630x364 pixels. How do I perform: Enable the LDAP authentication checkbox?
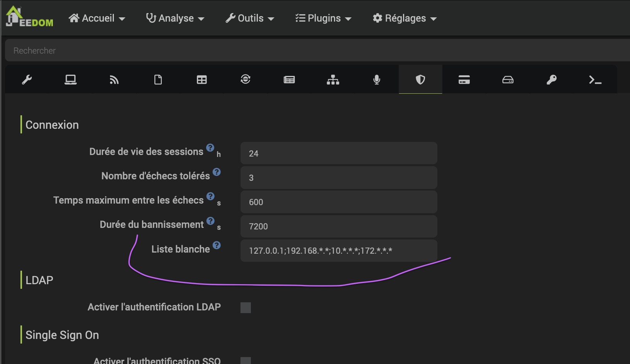[x=246, y=308]
